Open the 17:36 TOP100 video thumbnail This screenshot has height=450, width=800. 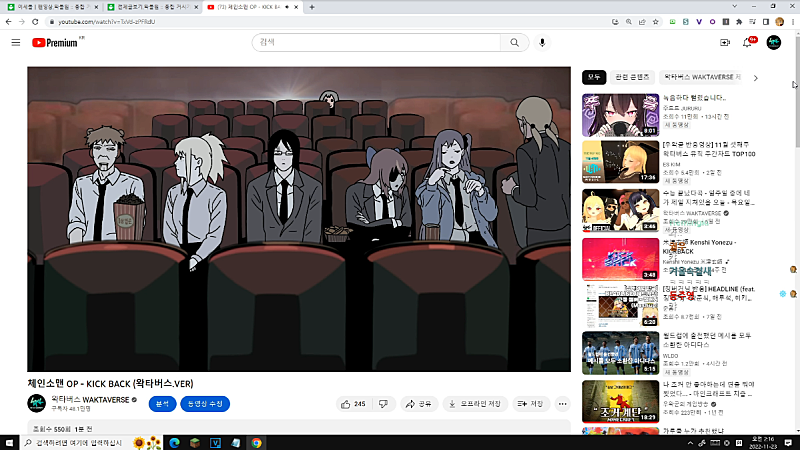(x=620, y=162)
